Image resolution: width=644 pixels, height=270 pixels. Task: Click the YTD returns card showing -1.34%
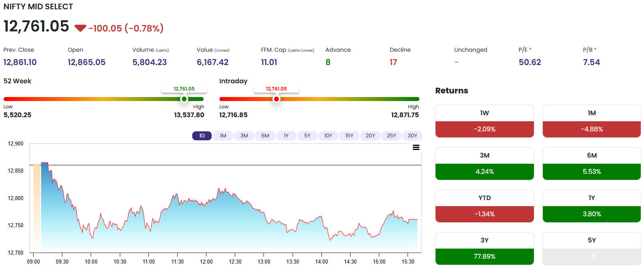click(x=485, y=206)
